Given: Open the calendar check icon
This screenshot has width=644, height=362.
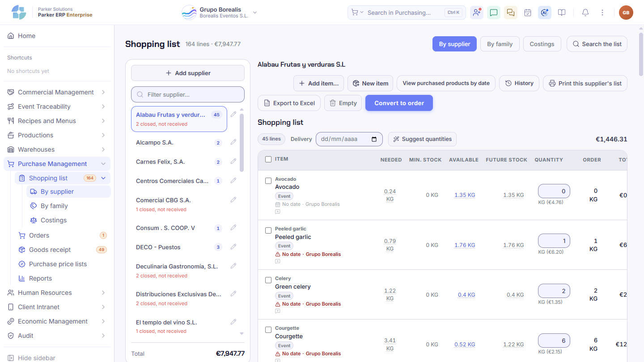Looking at the screenshot, I should 528,13.
